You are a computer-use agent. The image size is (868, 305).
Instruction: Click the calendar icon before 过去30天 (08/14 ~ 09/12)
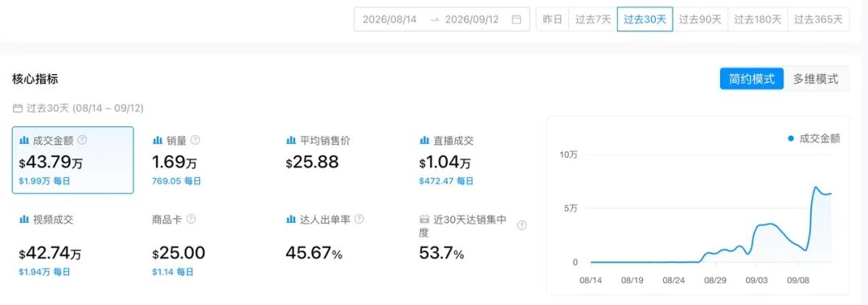(x=17, y=108)
